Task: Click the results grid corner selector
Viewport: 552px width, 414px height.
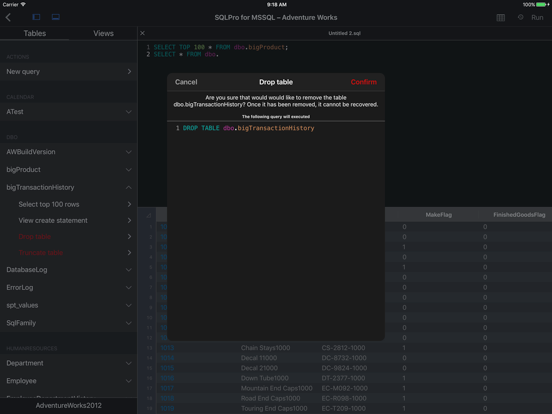Action: click(149, 215)
